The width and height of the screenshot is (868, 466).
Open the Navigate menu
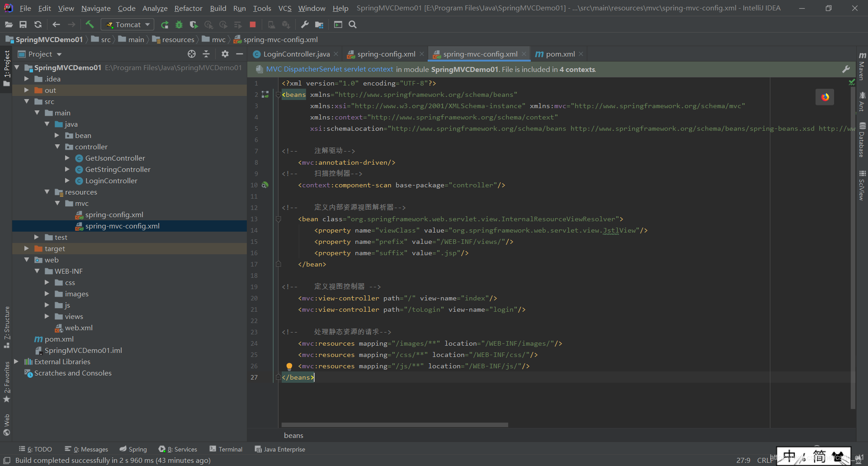[96, 8]
